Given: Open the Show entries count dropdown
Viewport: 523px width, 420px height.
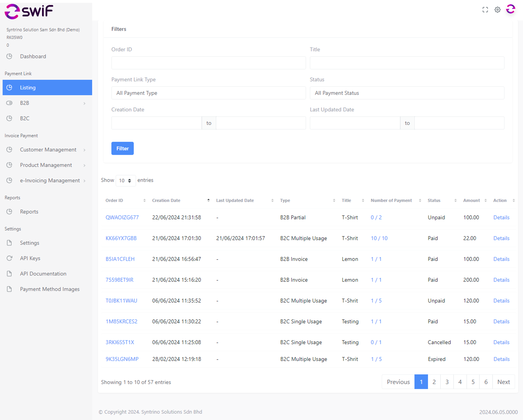Looking at the screenshot, I should coord(125,181).
